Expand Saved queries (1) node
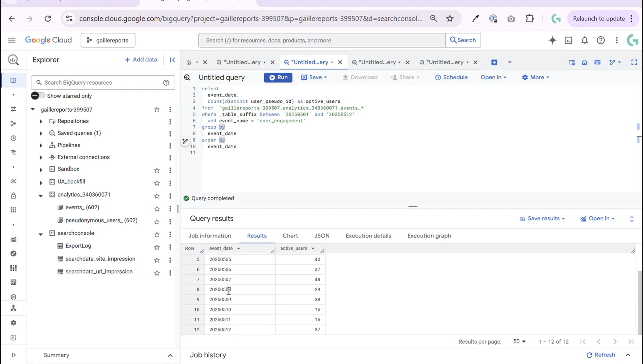 coord(41,133)
